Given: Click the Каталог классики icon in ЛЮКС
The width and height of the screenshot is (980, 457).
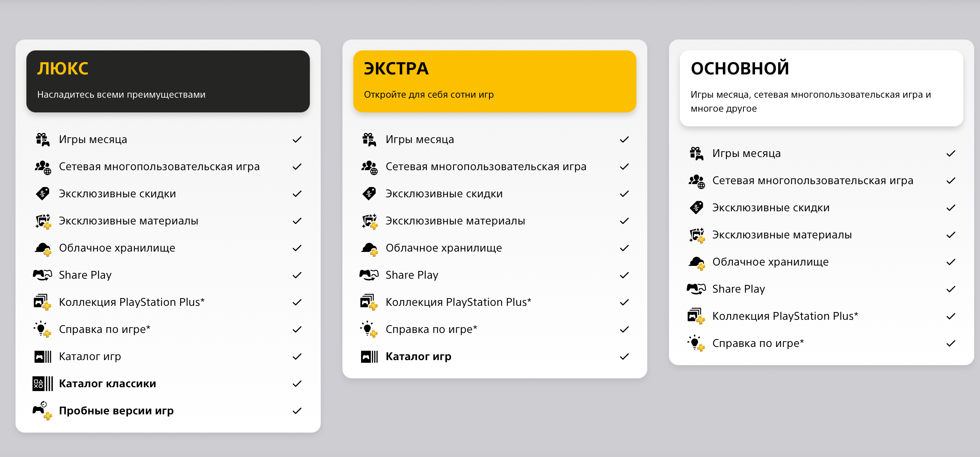Looking at the screenshot, I should [42, 384].
